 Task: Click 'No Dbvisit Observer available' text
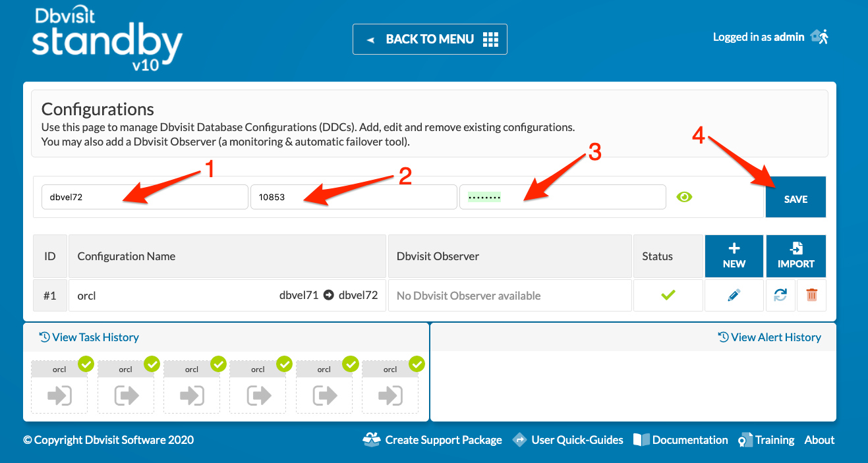coord(469,296)
